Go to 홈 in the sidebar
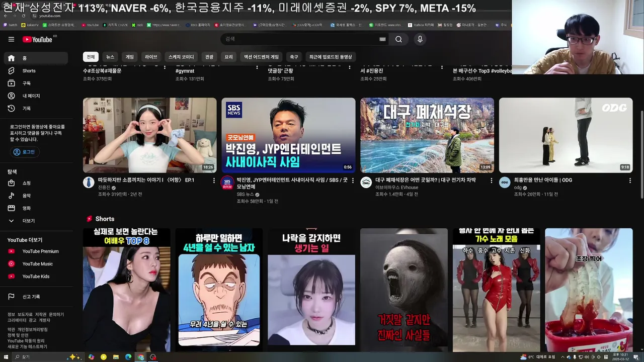Image resolution: width=644 pixels, height=362 pixels. tap(35, 58)
